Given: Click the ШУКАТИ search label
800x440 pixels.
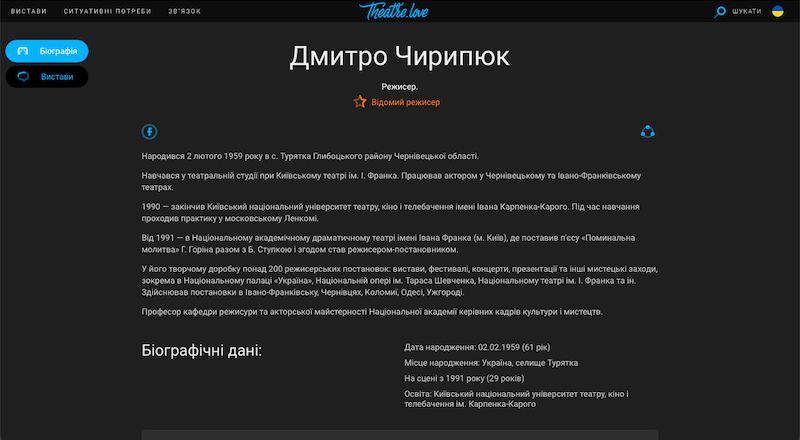Looking at the screenshot, I should point(746,11).
